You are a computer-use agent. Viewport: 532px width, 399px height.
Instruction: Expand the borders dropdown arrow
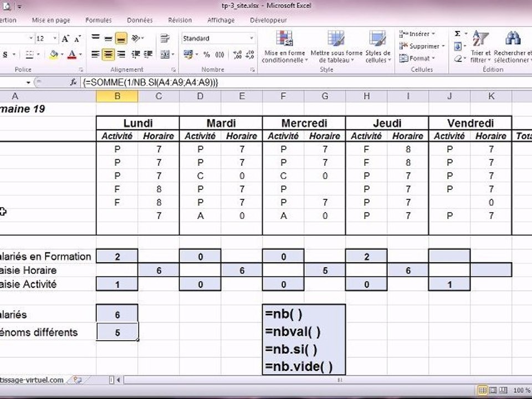(38, 55)
